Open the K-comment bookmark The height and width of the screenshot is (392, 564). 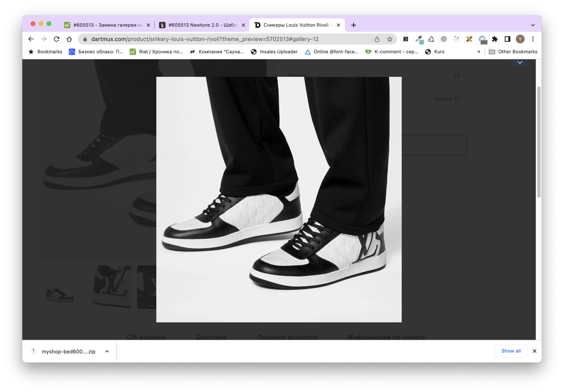tap(392, 52)
